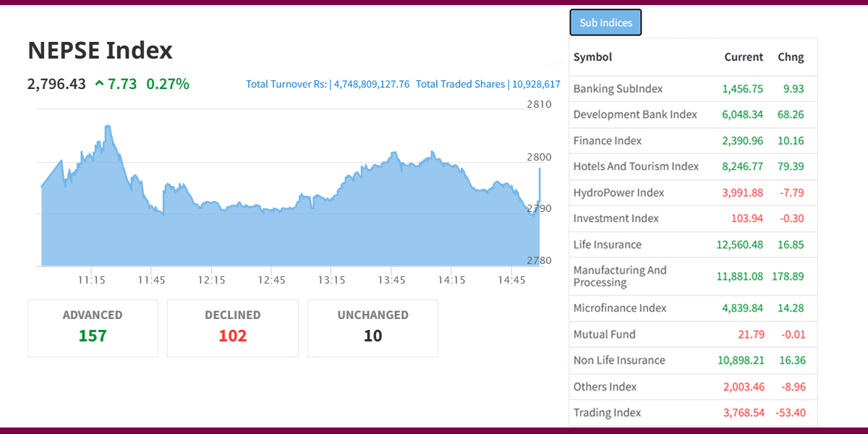Click the green up-arrow beside 7.73
The image size is (868, 434).
(99, 84)
